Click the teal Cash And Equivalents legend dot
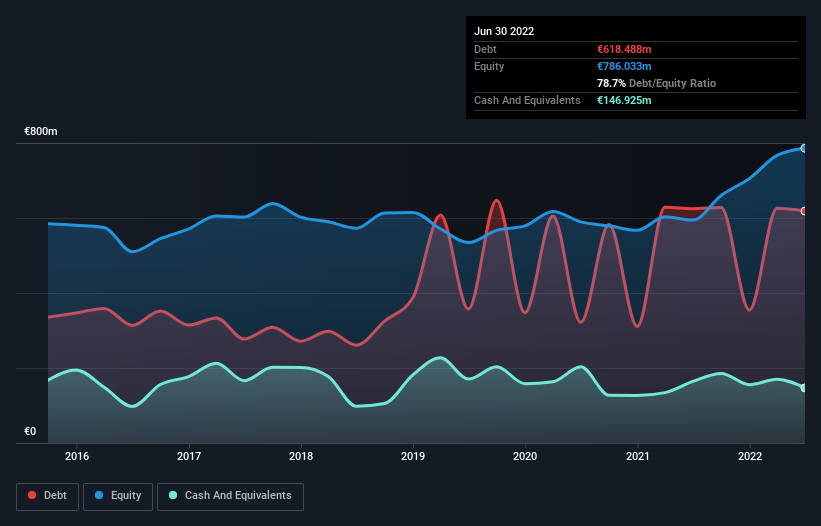Image resolution: width=821 pixels, height=526 pixels. pos(173,495)
